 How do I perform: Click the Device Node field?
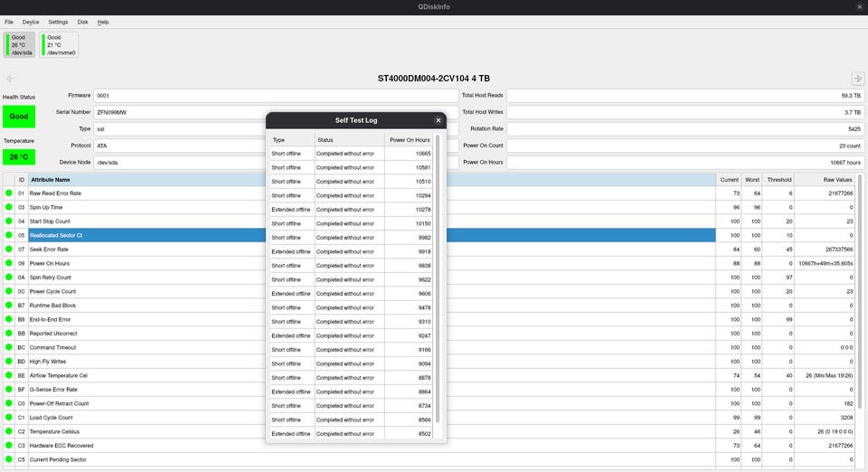(179, 163)
